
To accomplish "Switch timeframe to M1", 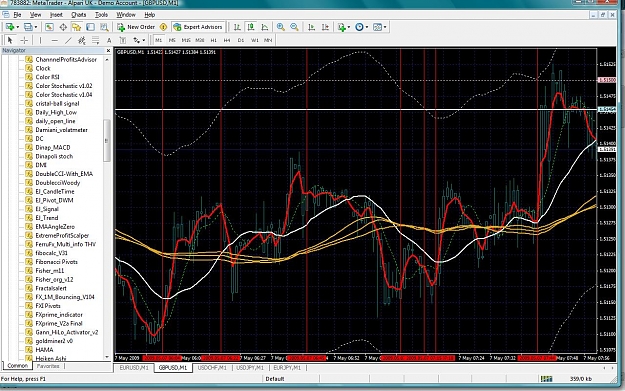I will (159, 40).
